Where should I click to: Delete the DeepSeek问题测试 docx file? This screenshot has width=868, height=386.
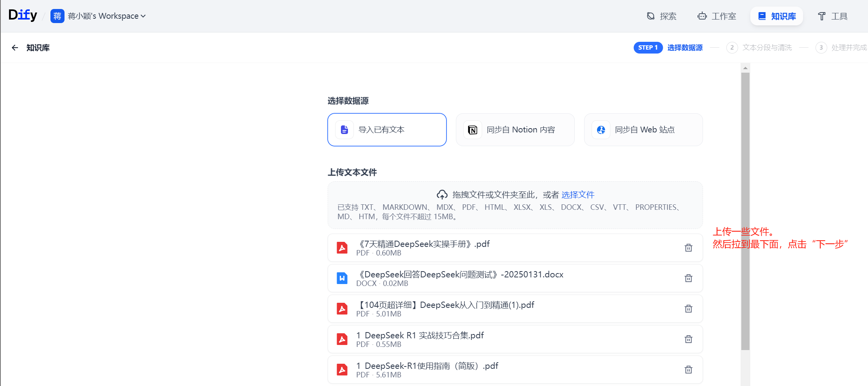click(689, 278)
